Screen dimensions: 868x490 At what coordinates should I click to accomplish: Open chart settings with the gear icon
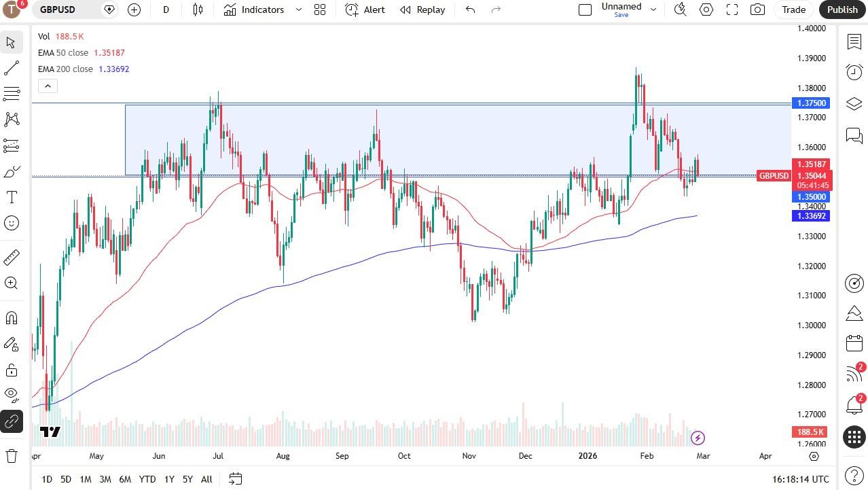coord(706,10)
